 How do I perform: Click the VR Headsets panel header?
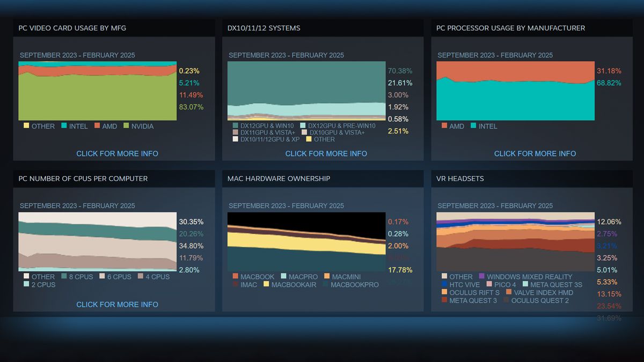coord(461,179)
